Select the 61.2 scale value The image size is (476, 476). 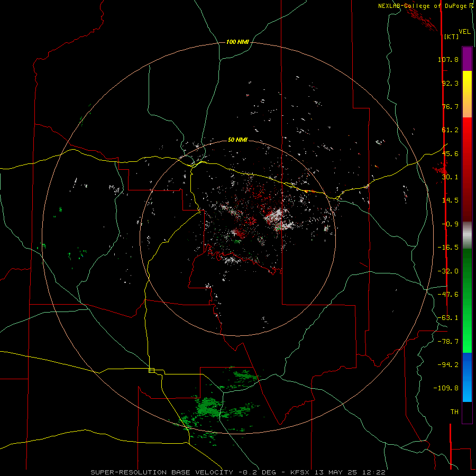click(450, 130)
